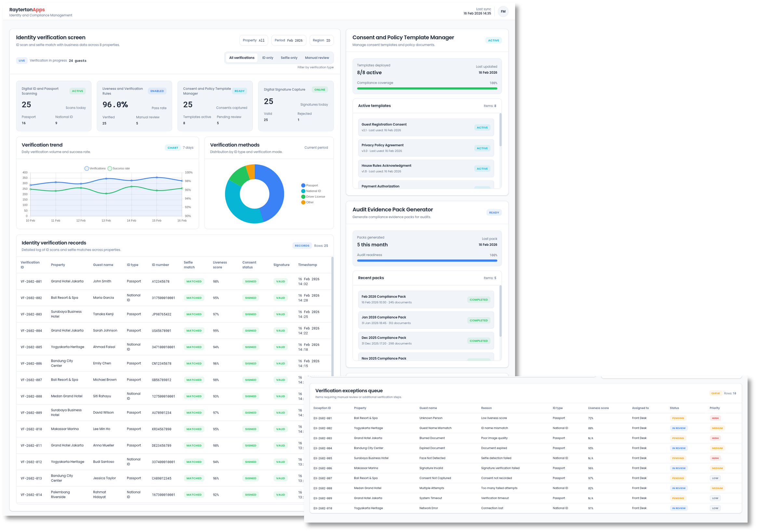The height and width of the screenshot is (532, 757).
Task: Switch to the Manual review tab
Action: click(x=316, y=57)
